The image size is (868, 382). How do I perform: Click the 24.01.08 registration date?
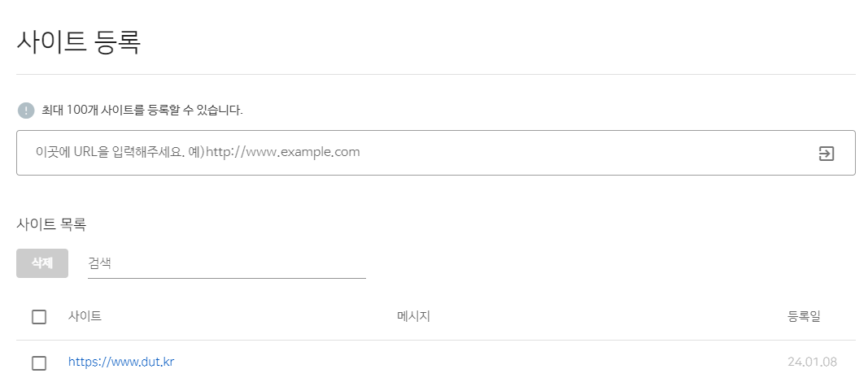pyautogui.click(x=812, y=362)
